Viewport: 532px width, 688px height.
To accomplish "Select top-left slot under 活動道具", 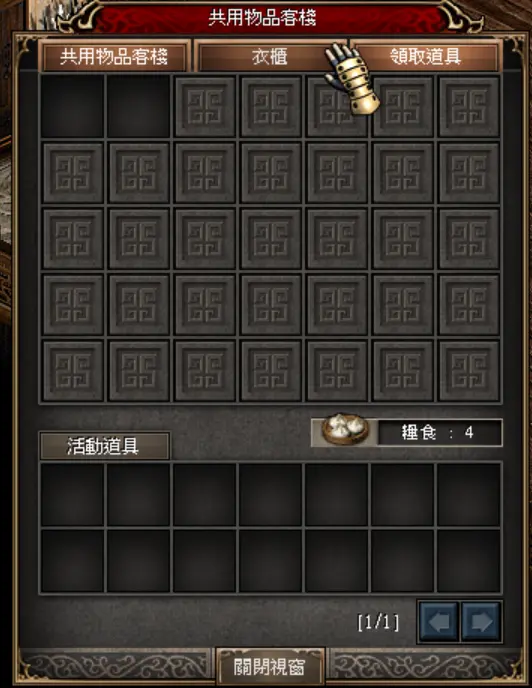I will [x=72, y=494].
